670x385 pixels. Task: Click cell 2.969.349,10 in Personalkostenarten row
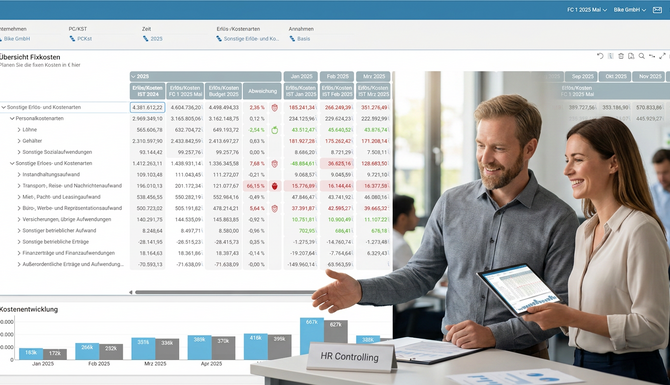(147, 119)
